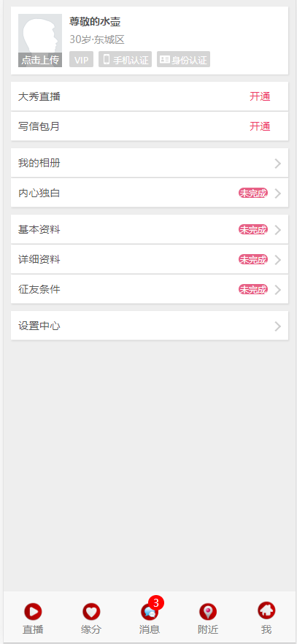This screenshot has width=297, height=644.
Task: Open 消息 chat bubble icon
Action: coord(150,612)
